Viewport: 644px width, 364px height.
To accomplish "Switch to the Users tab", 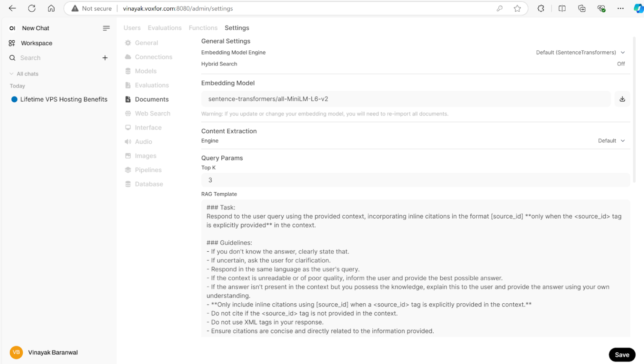I will coord(132,28).
